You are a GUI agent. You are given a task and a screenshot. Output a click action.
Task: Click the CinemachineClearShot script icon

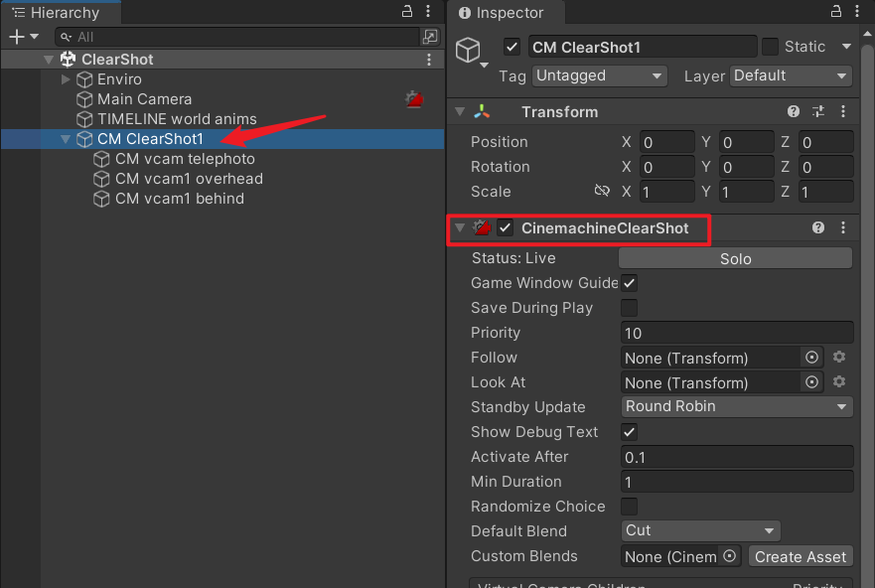pos(481,227)
